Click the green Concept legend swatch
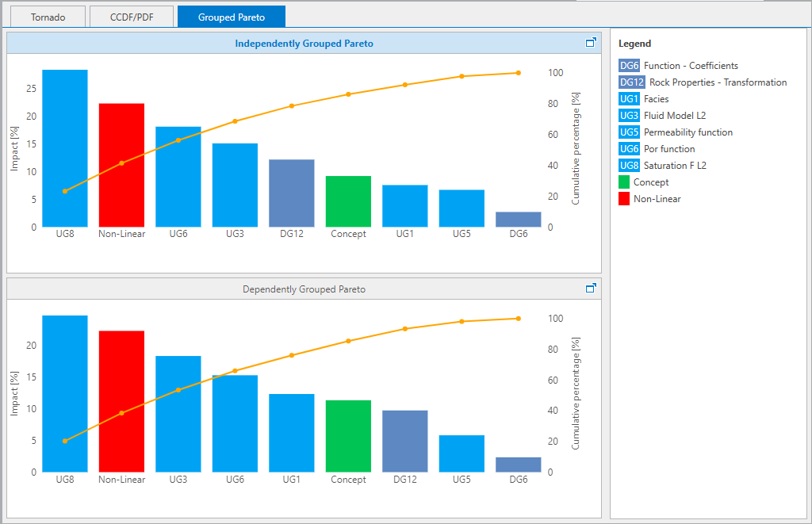 pyautogui.click(x=624, y=182)
